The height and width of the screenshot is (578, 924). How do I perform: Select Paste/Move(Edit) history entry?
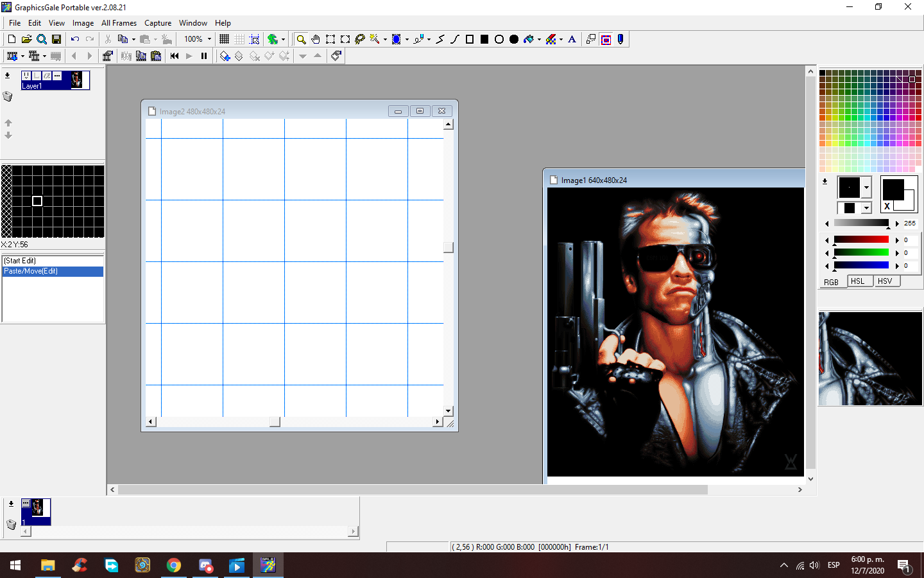click(x=53, y=272)
